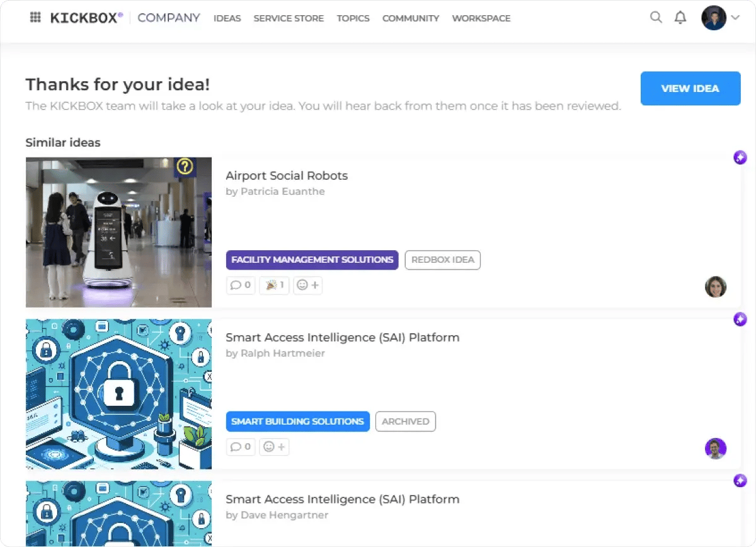Click the 'Thanks for your idea!' heading
This screenshot has width=756, height=547.
pos(118,84)
